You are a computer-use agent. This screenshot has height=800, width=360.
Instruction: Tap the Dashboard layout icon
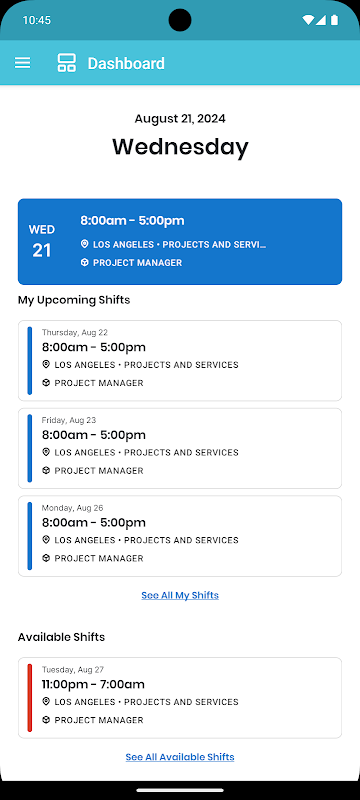tap(67, 63)
